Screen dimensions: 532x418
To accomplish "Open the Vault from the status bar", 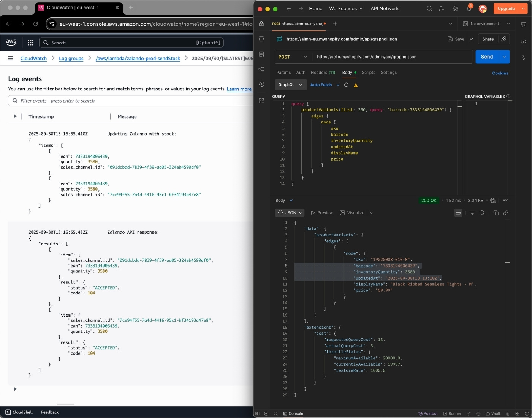I will point(493,413).
